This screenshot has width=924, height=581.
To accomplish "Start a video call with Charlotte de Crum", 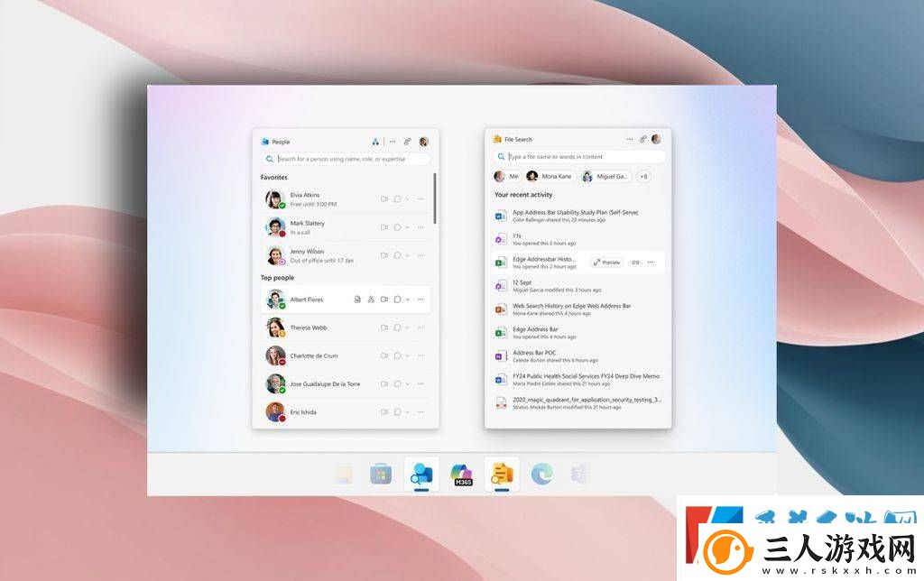I will click(x=384, y=355).
